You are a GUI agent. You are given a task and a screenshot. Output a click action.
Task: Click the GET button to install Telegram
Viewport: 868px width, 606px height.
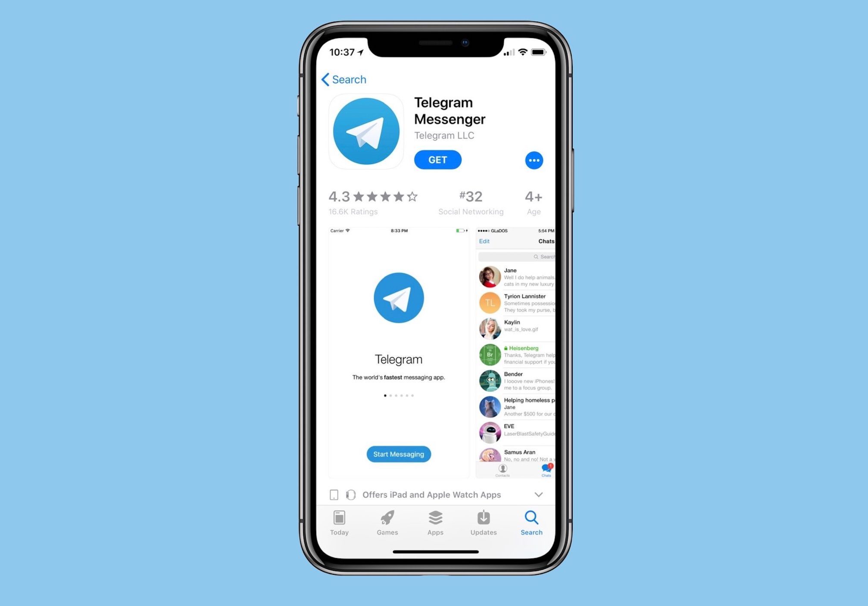coord(438,160)
